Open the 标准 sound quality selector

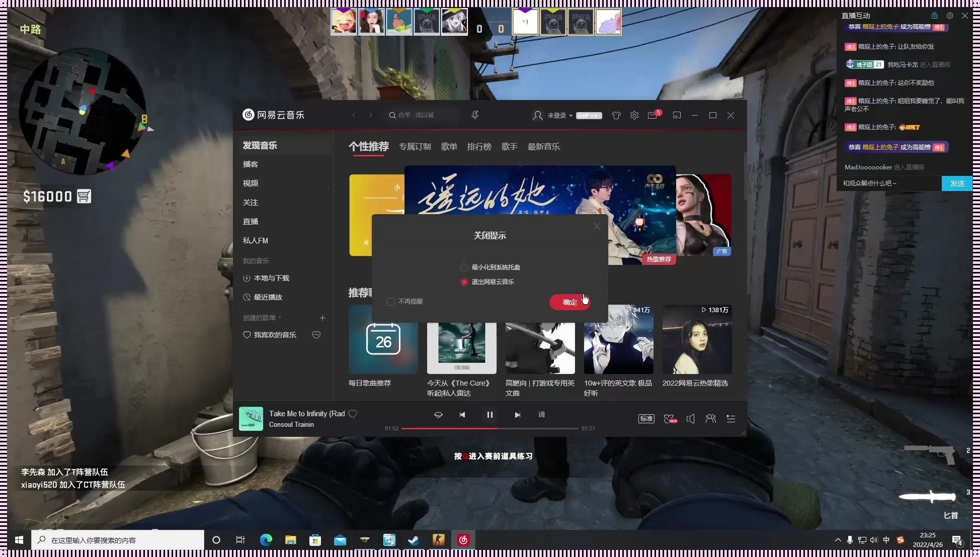tap(646, 418)
